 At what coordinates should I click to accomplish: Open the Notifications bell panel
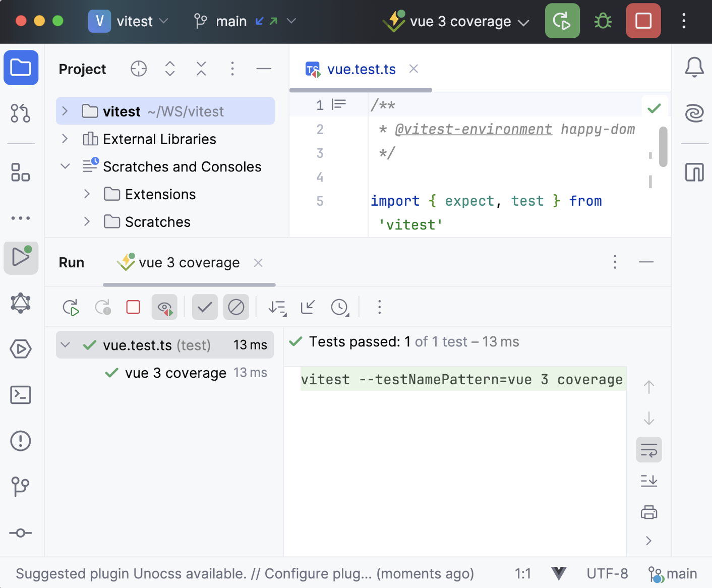point(694,67)
